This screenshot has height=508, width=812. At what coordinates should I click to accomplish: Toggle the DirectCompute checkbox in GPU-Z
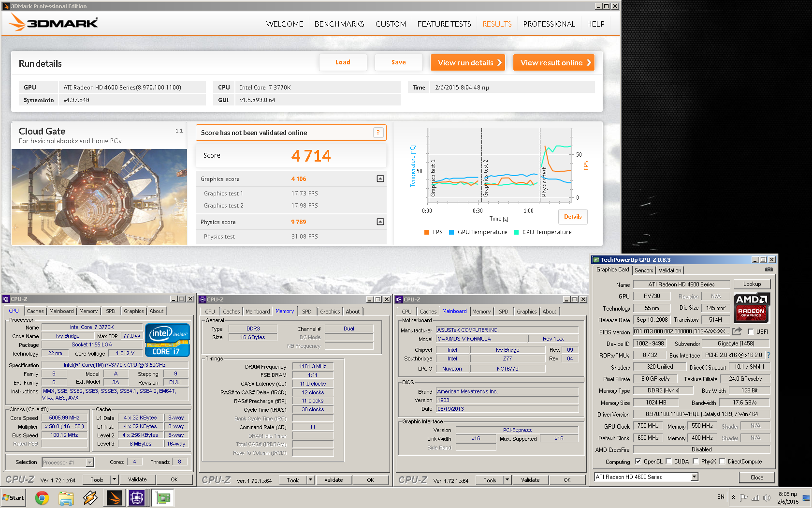click(722, 461)
